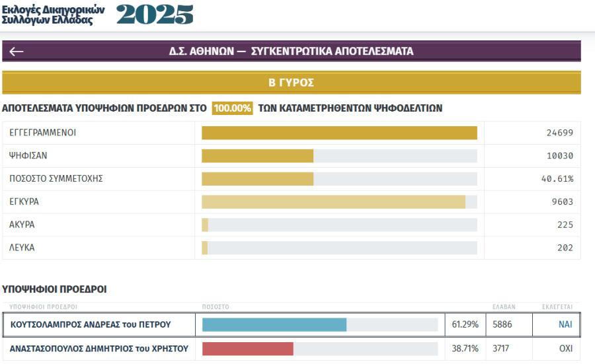Click the ΕΛΑΒΑΝ column header
The width and height of the screenshot is (595, 364).
[x=504, y=307]
